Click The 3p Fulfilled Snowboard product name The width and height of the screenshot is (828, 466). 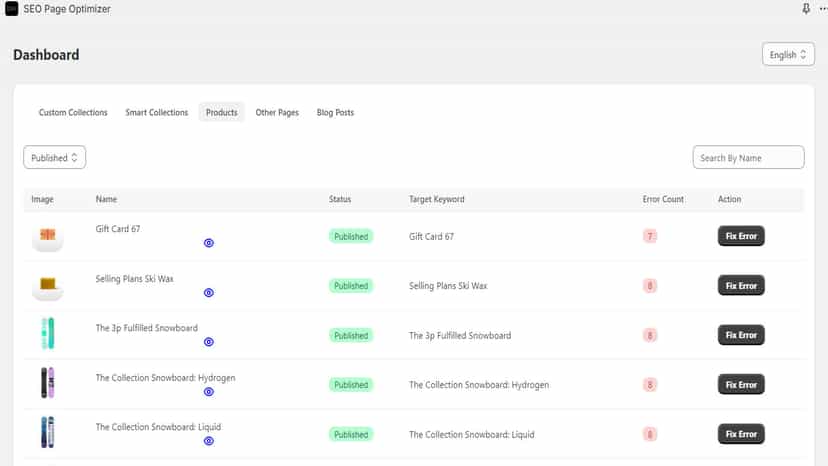click(146, 328)
